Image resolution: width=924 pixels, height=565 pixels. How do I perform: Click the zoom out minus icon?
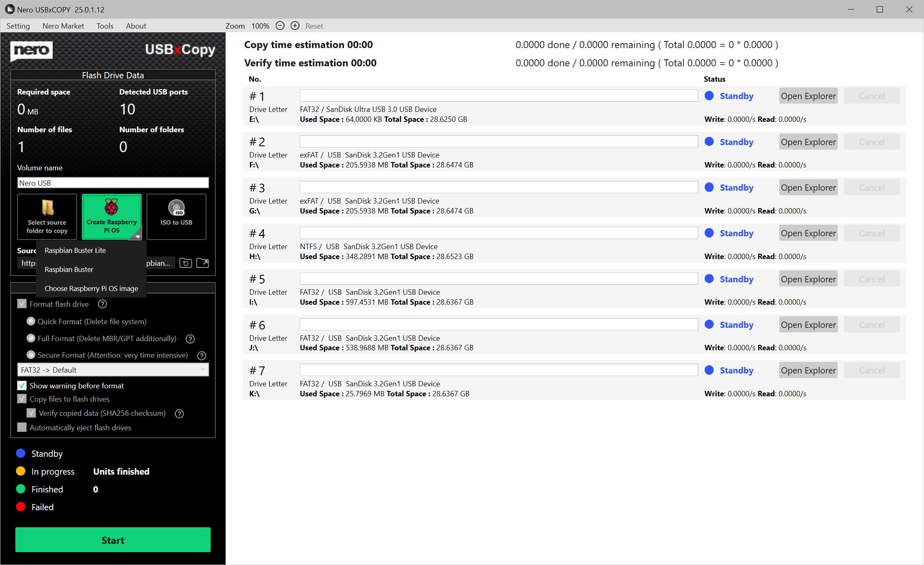280,26
